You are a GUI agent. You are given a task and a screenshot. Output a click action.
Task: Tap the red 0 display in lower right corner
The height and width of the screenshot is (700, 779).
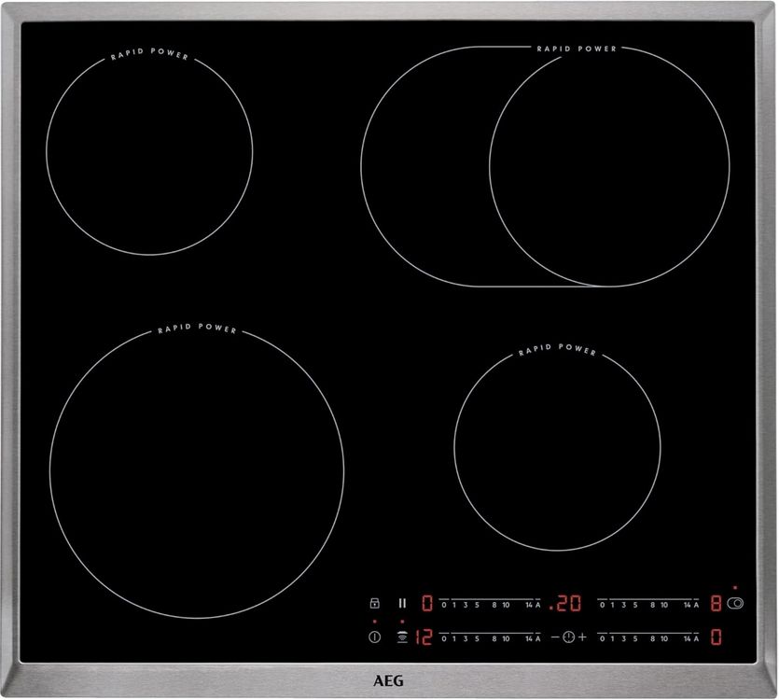(x=716, y=637)
